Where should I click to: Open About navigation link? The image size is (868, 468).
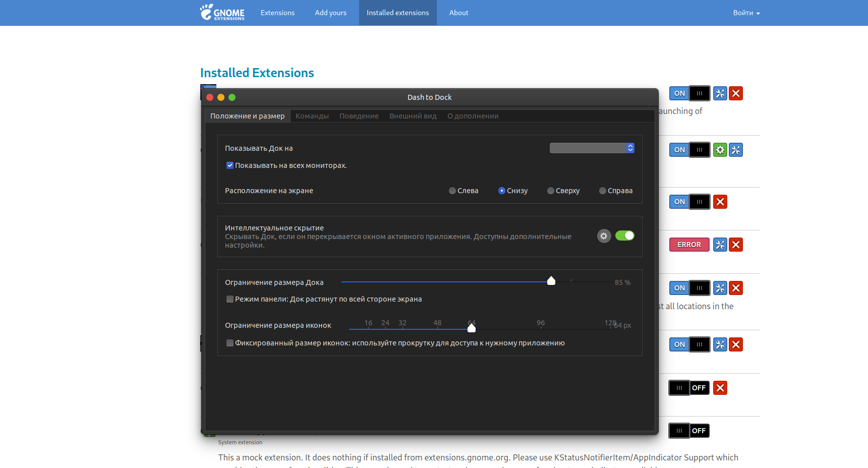(x=459, y=13)
